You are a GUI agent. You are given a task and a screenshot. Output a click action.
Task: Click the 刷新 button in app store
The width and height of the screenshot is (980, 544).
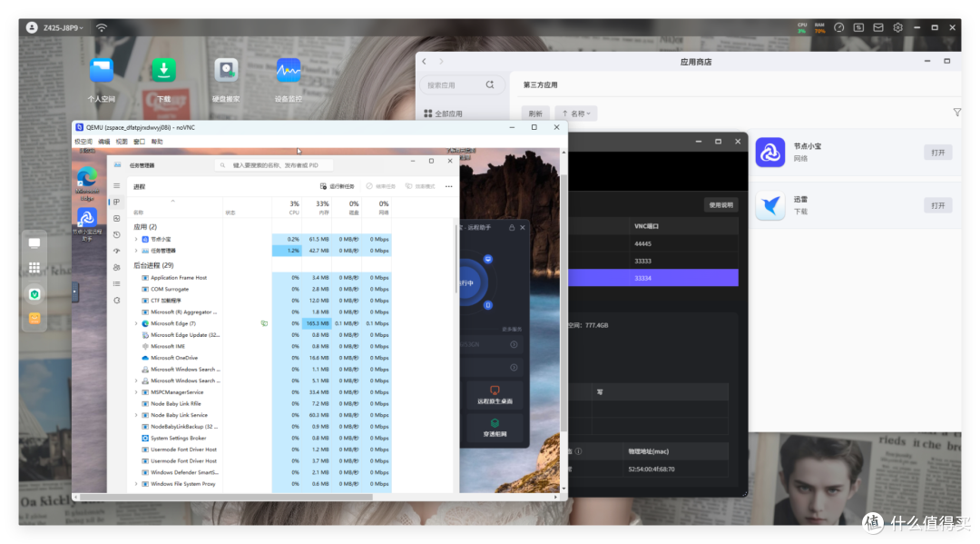point(535,114)
